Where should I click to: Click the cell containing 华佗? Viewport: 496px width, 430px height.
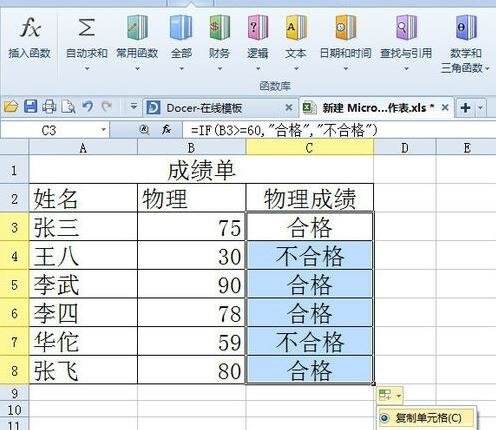(83, 342)
